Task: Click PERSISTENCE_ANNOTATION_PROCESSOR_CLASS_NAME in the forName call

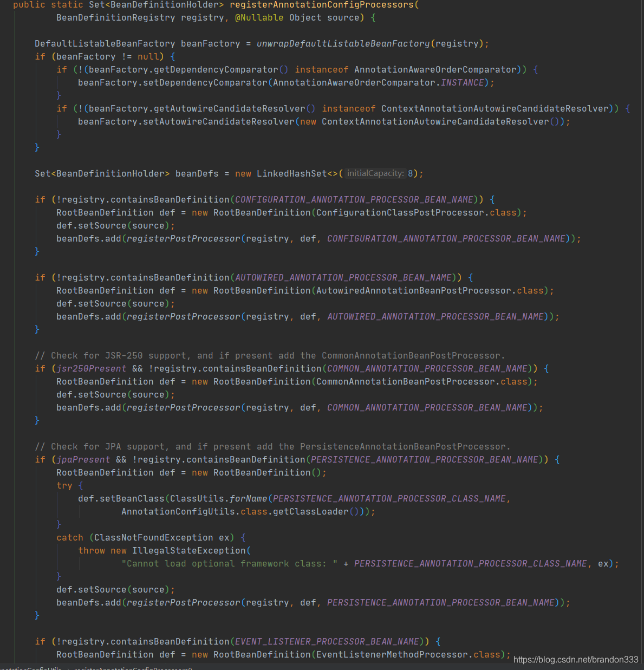Action: click(x=389, y=499)
